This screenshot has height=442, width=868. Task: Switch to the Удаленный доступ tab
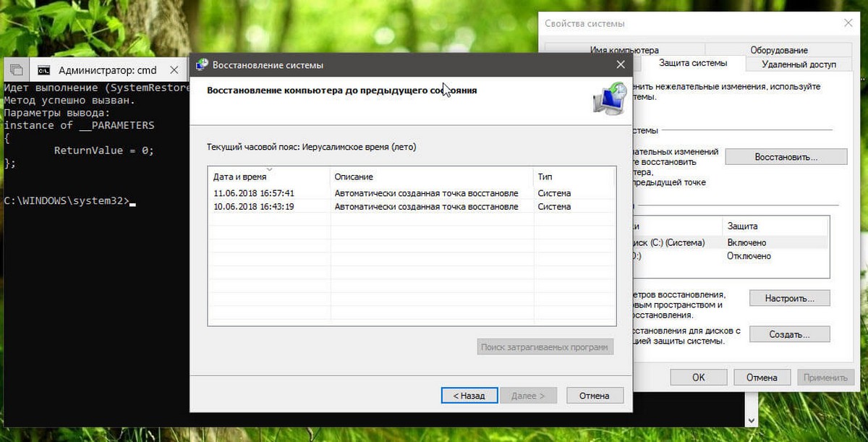pos(799,64)
